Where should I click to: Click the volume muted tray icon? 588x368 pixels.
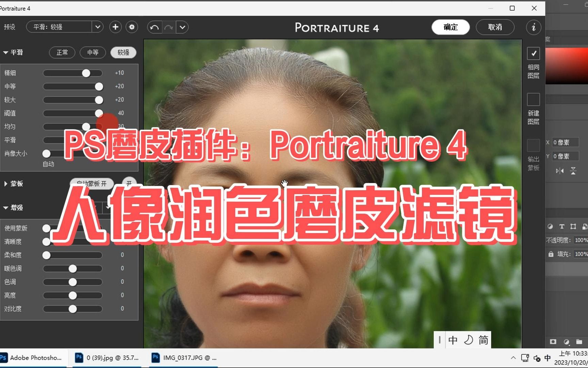537,358
